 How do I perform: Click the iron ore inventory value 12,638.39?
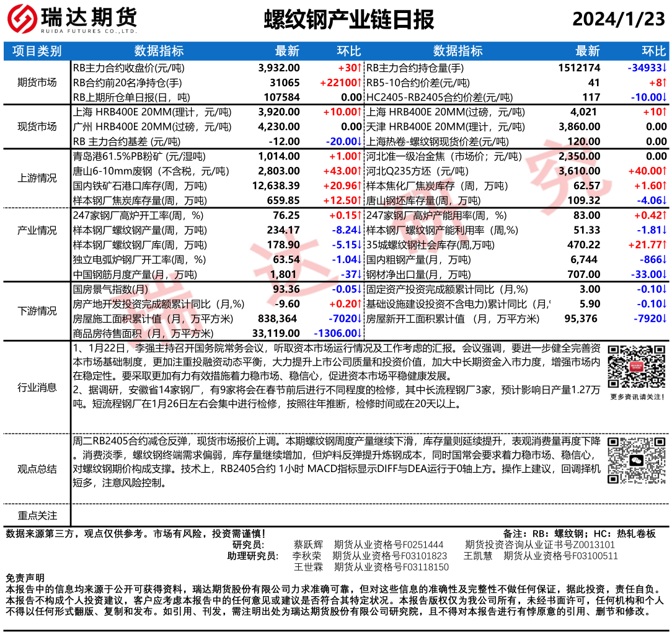(276, 185)
